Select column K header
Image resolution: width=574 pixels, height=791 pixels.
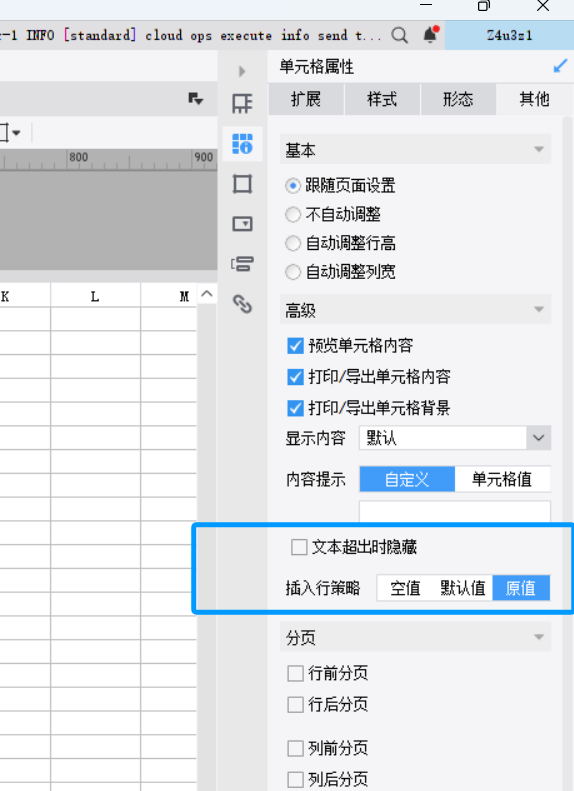pyautogui.click(x=25, y=296)
